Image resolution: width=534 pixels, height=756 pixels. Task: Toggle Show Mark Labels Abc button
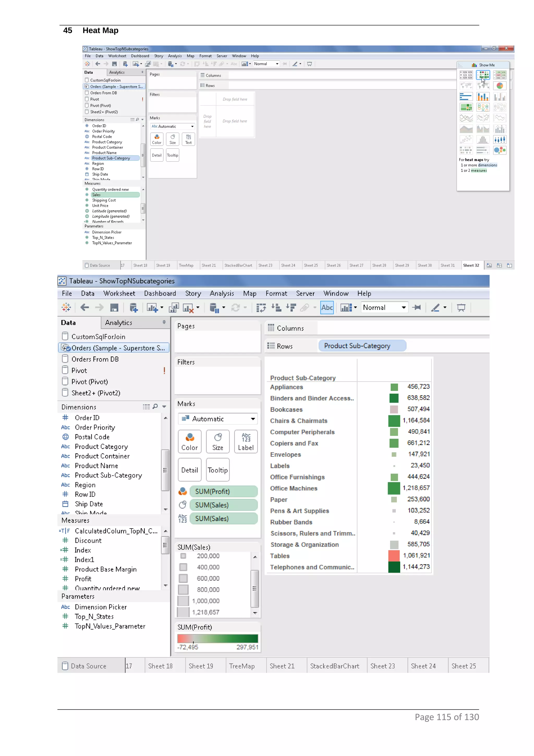point(327,308)
